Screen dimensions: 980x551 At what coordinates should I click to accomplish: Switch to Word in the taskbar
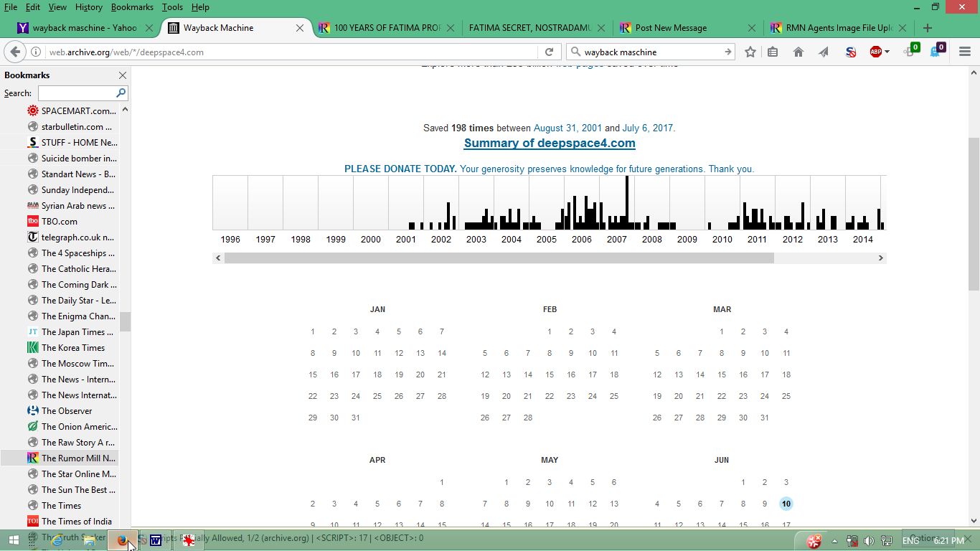pyautogui.click(x=155, y=541)
